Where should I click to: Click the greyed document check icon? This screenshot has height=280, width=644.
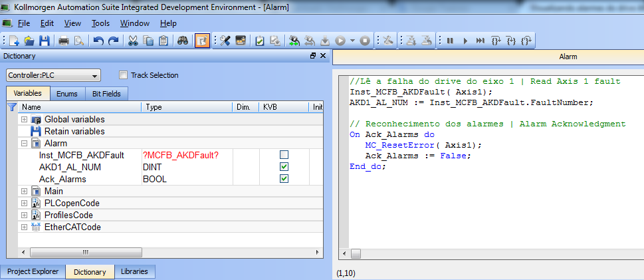[x=274, y=41]
